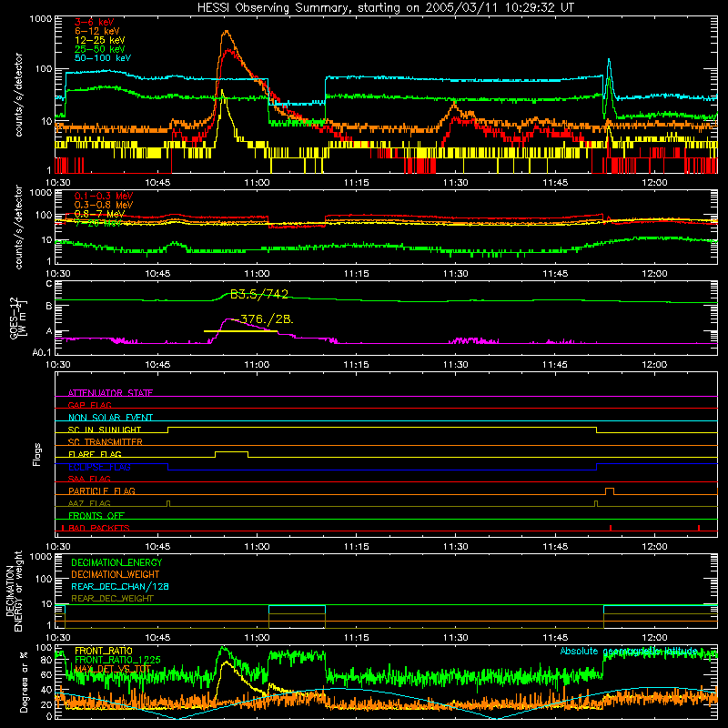Click the 'GOES-12' vertical axis label

tap(14, 318)
